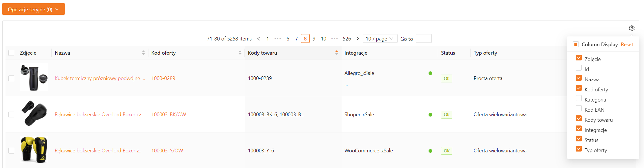Sort by Nazwa column sort arrows
This screenshot has height=168, width=644.
click(143, 53)
